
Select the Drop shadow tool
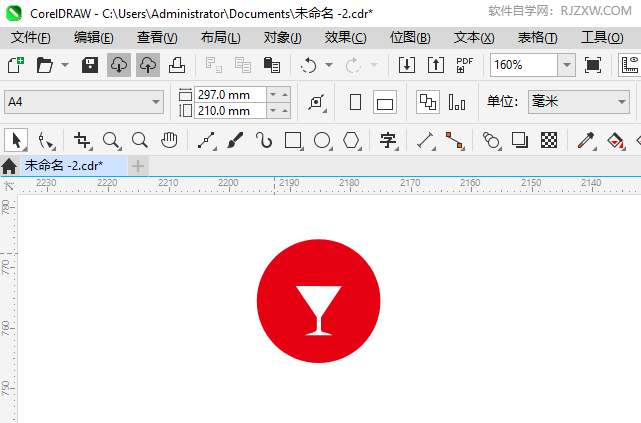point(520,141)
